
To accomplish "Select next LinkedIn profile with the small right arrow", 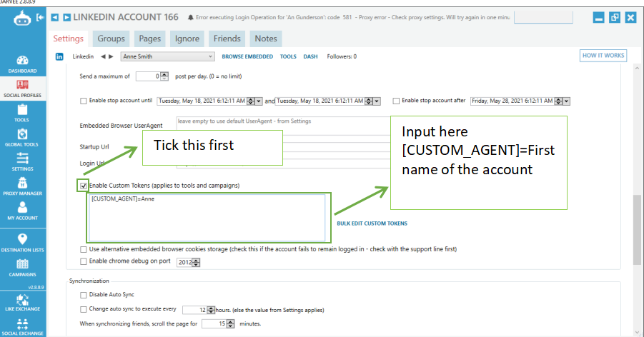I will 111,56.
